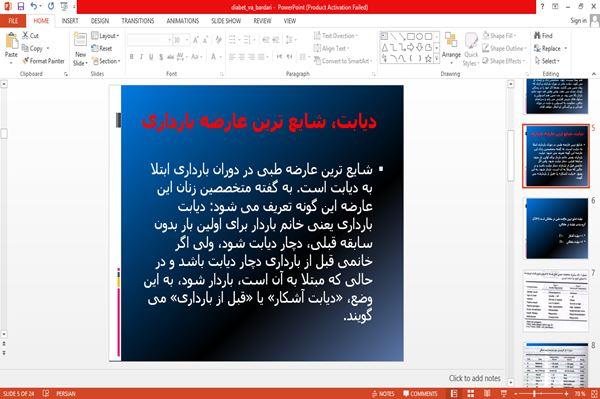Switch to the DESIGN tab
Screen dimensions: 600x399
click(x=100, y=21)
